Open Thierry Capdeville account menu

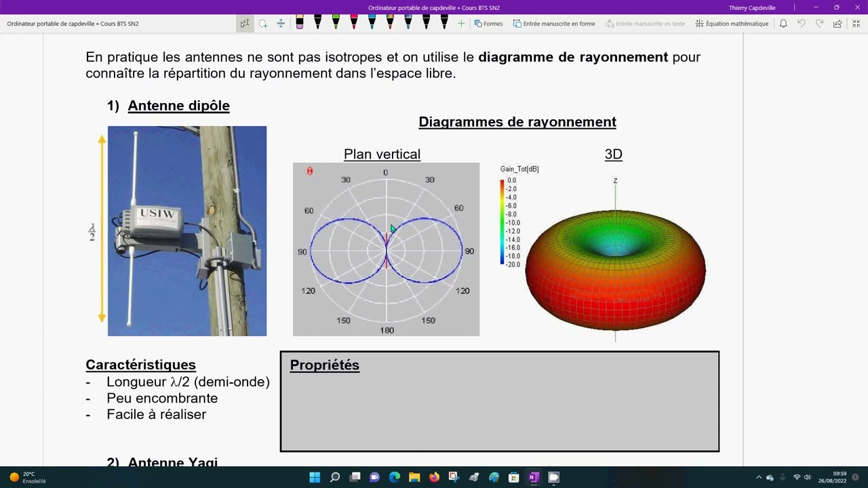(752, 7)
